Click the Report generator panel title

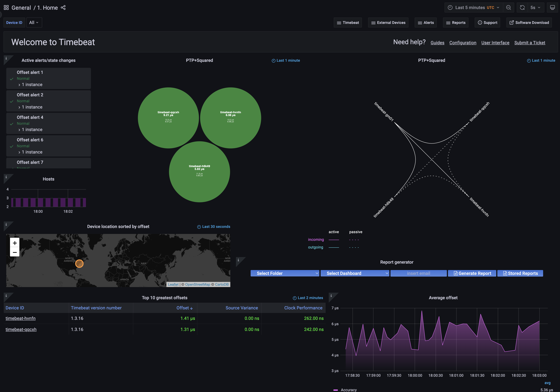(397, 262)
